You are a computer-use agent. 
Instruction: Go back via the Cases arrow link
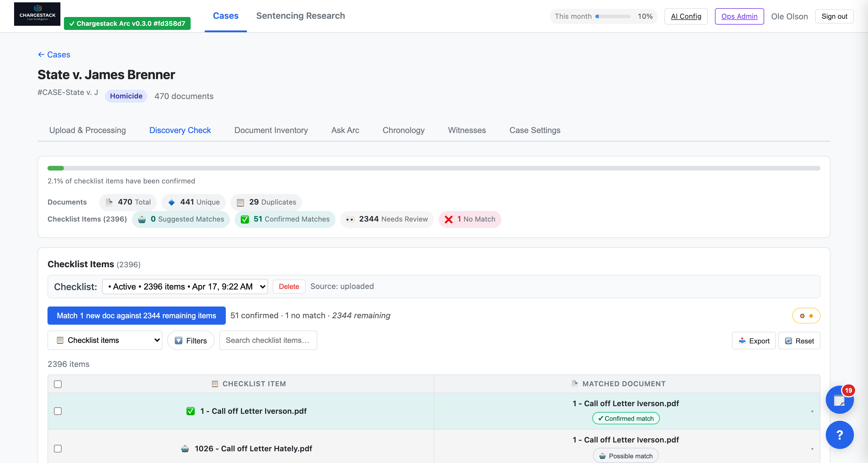[54, 55]
